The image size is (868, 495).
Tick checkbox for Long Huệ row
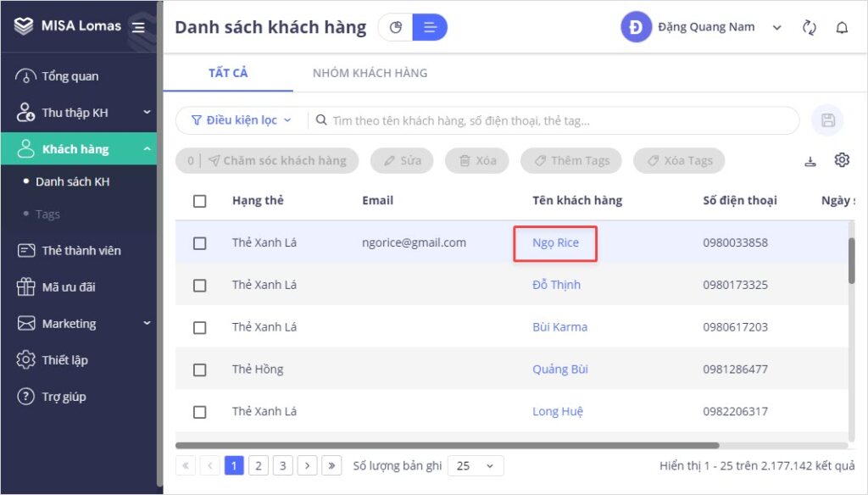[x=200, y=412]
